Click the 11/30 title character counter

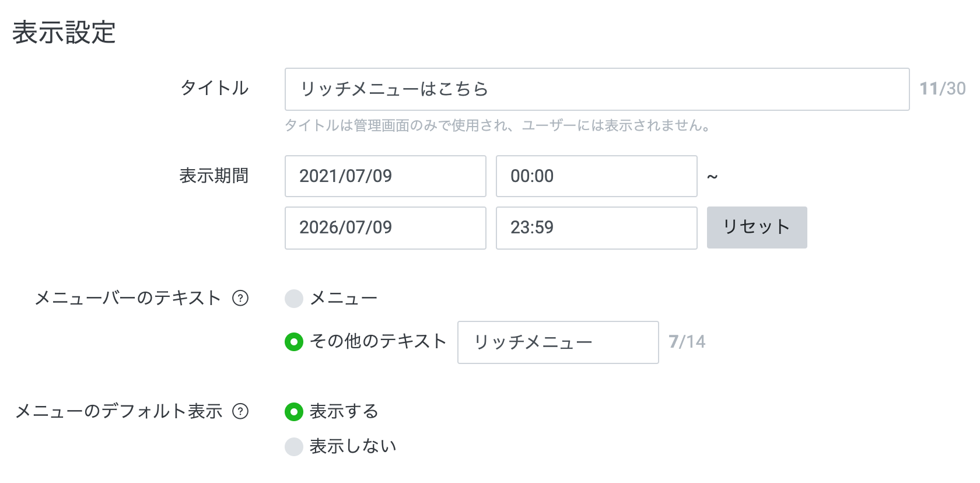(942, 89)
